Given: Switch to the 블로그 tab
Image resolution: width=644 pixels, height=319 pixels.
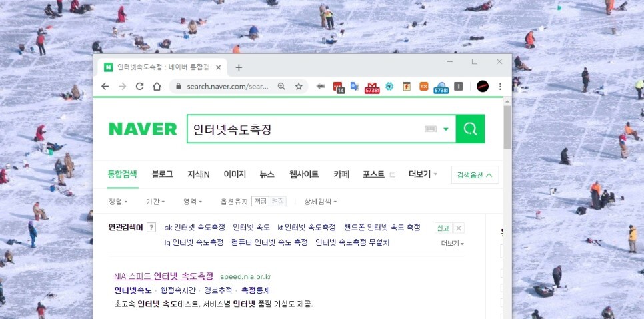Looking at the screenshot, I should (x=162, y=174).
